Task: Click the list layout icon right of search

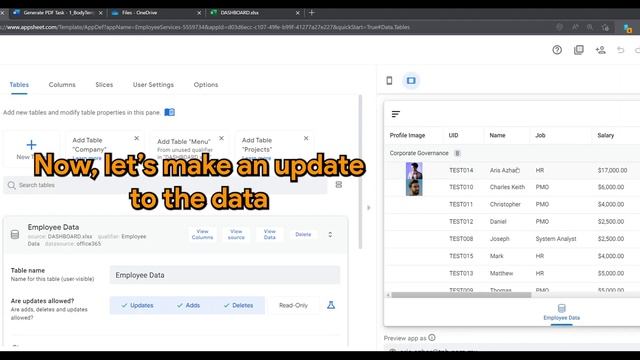Action: (x=339, y=185)
